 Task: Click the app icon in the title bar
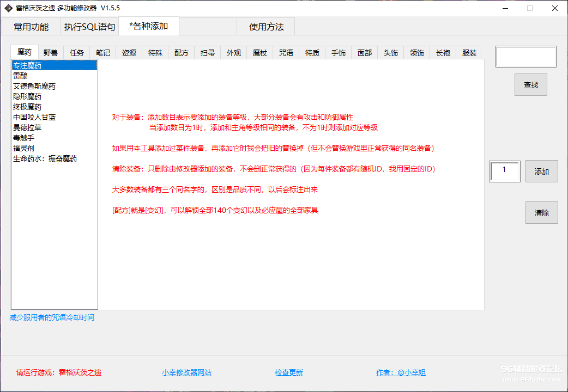[x=8, y=8]
